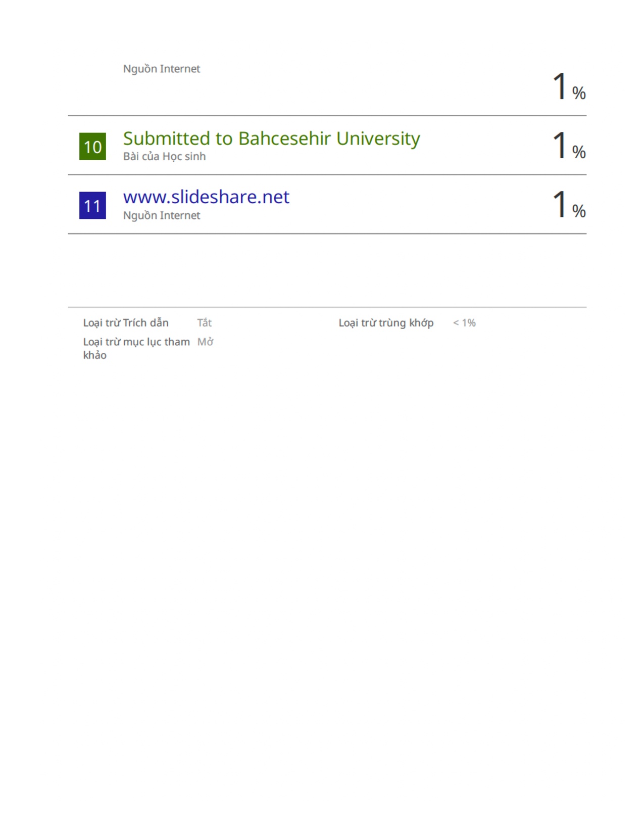Image resolution: width=644 pixels, height=834 pixels.
Task: Click the "< 1%" match exclusion value
Action: tap(464, 323)
